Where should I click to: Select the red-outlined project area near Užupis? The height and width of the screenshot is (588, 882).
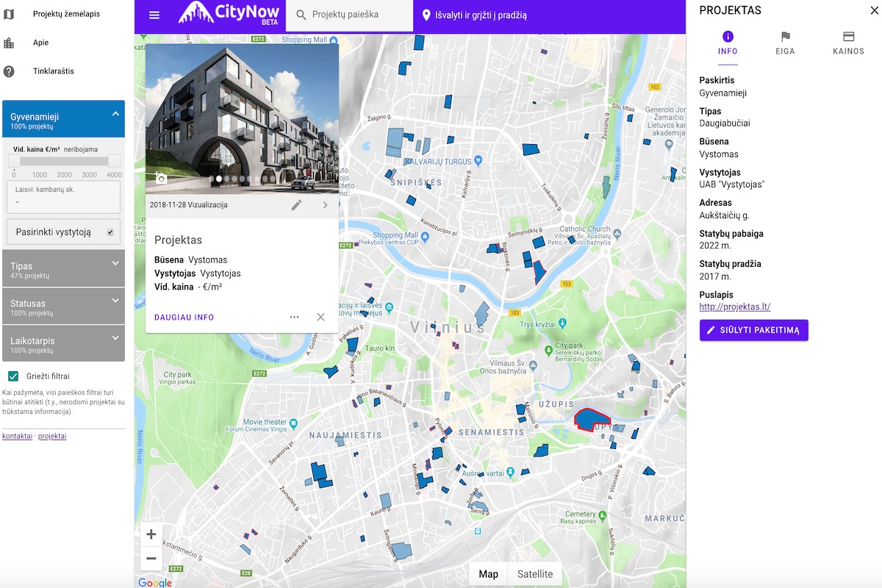pyautogui.click(x=592, y=419)
